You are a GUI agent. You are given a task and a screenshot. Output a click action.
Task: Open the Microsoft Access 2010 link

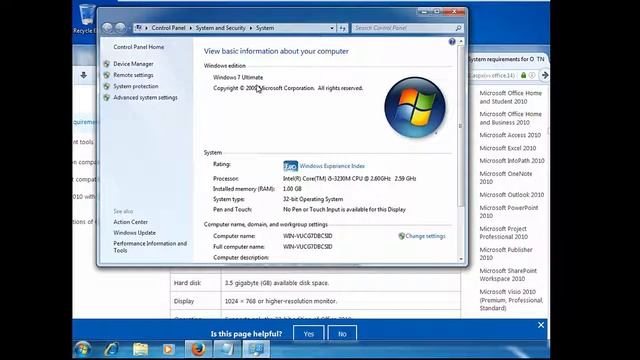(x=510, y=135)
